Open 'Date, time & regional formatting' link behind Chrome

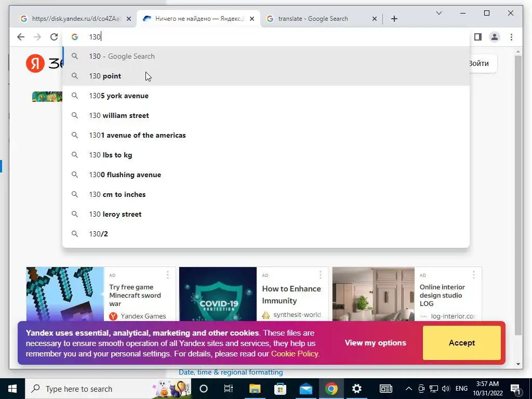[x=231, y=372]
